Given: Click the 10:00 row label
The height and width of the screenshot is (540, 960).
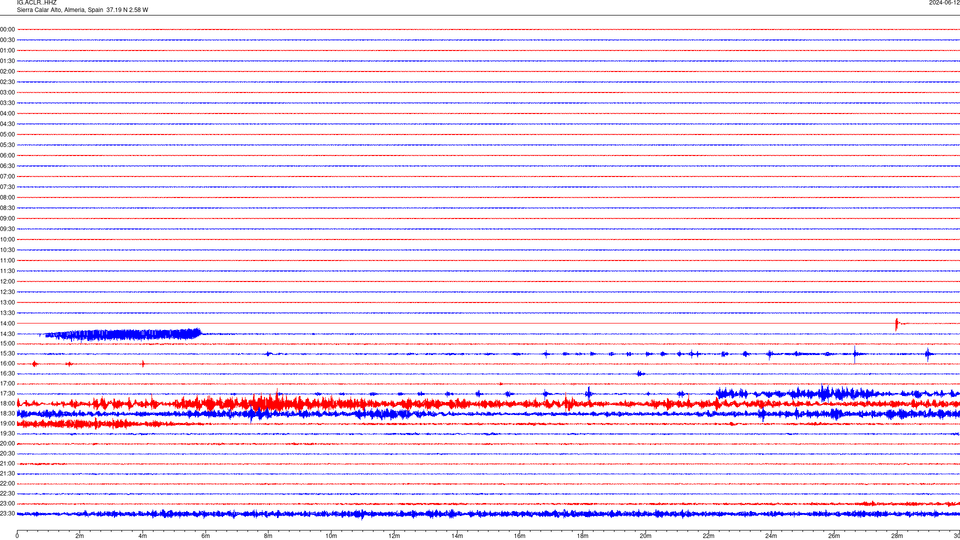Looking at the screenshot, I should pos(7,239).
